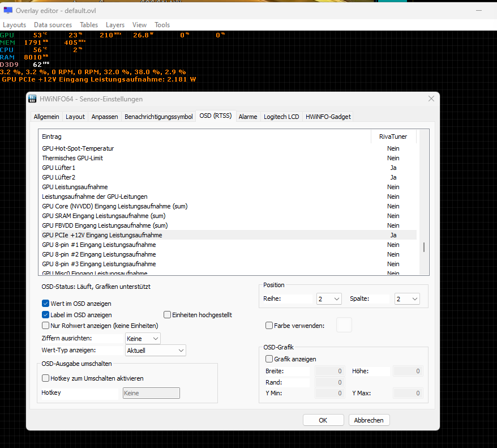This screenshot has width=497, height=448.
Task: Select 'GPU FBVDD Eingang Leistungsaufnahme (sum)' row
Action: click(x=228, y=225)
